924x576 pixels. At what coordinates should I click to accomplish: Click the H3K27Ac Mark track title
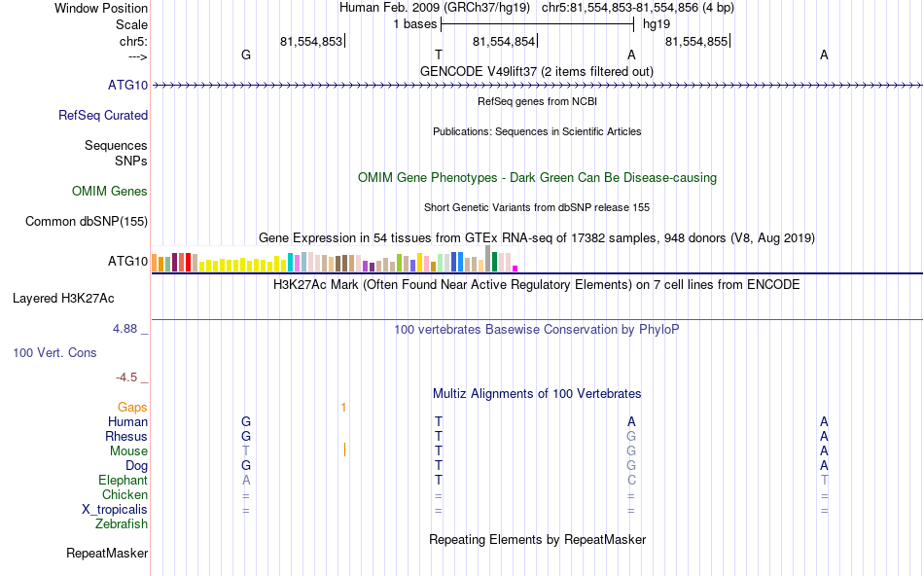click(x=536, y=285)
